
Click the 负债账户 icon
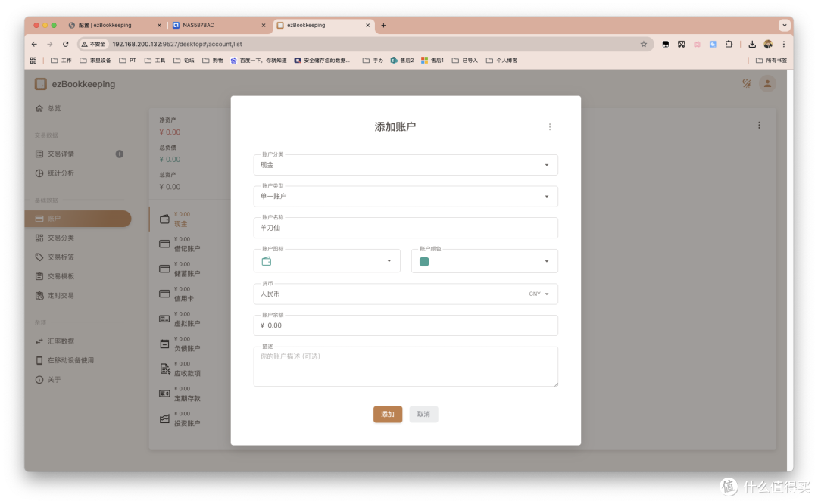(x=164, y=344)
